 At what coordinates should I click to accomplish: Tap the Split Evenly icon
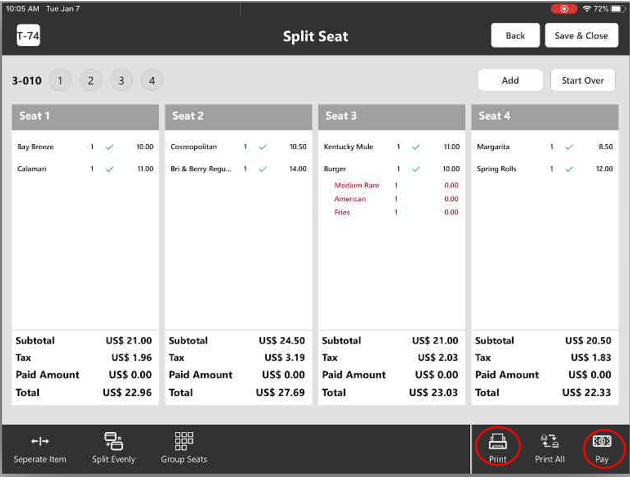tap(114, 441)
